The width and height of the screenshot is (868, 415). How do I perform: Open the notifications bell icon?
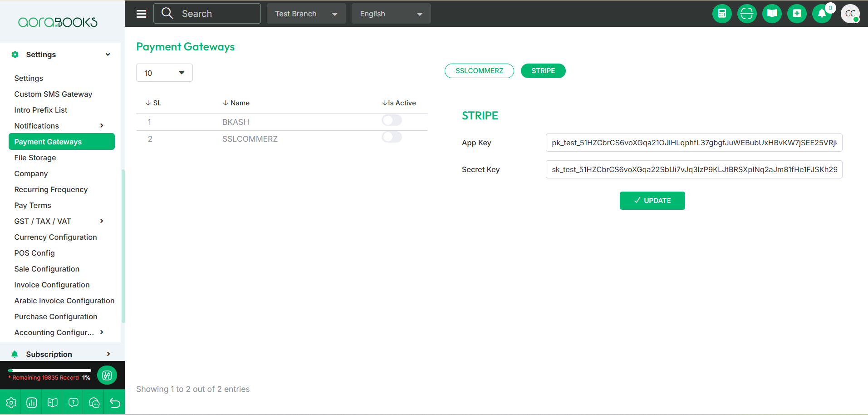(822, 14)
